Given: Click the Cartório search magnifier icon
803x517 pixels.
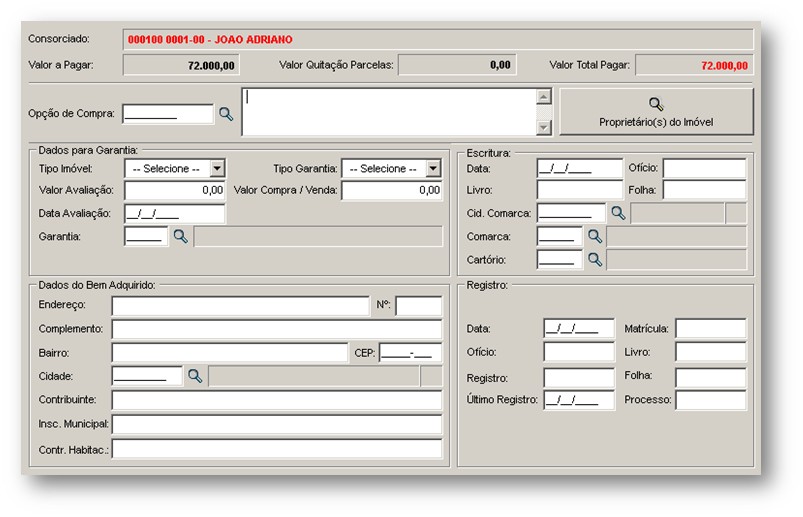Looking at the screenshot, I should 595,260.
